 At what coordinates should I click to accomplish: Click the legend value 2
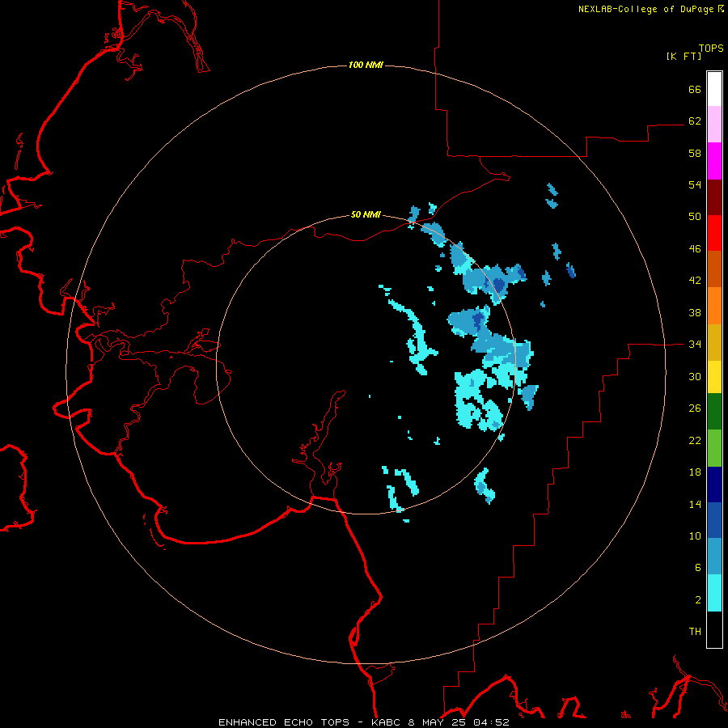tap(698, 599)
